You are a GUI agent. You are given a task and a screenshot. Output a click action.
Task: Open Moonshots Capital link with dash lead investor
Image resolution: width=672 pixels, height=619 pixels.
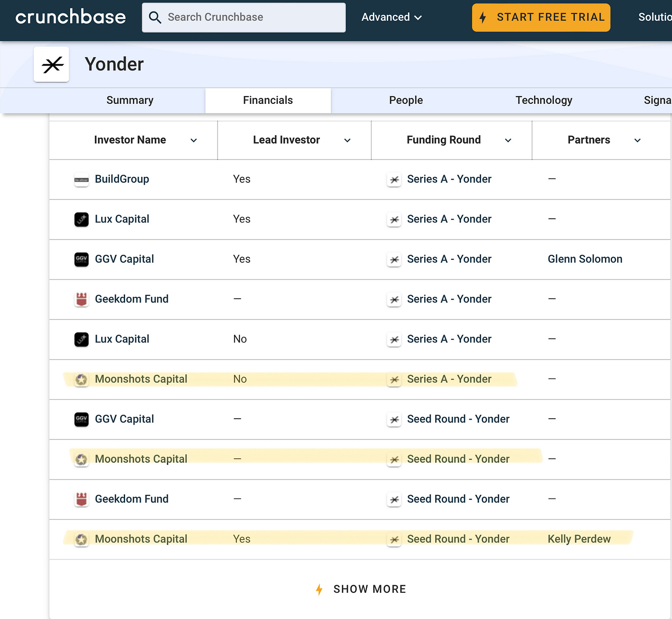[x=141, y=459]
